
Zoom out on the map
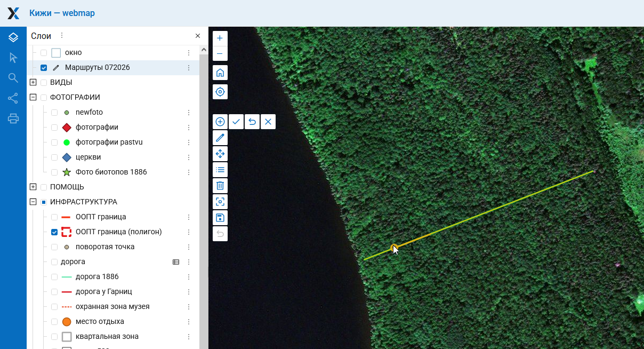coord(220,53)
